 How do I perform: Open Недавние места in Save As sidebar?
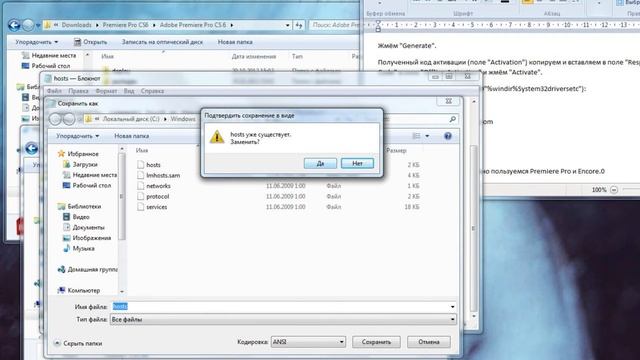[90, 175]
